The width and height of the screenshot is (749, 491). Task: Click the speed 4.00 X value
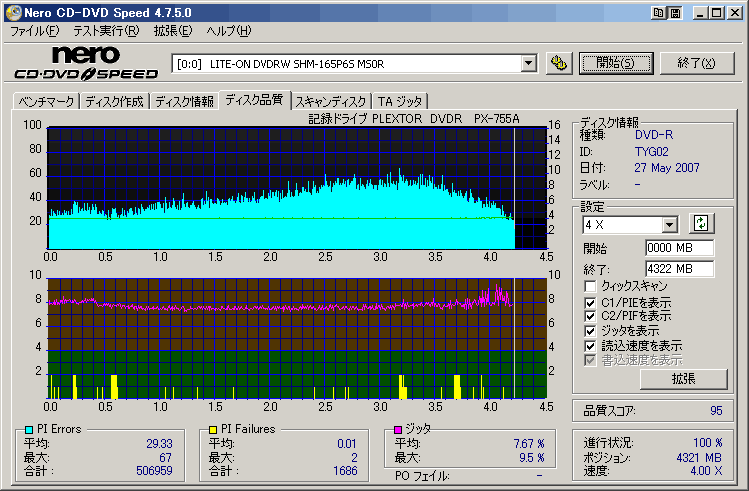706,471
